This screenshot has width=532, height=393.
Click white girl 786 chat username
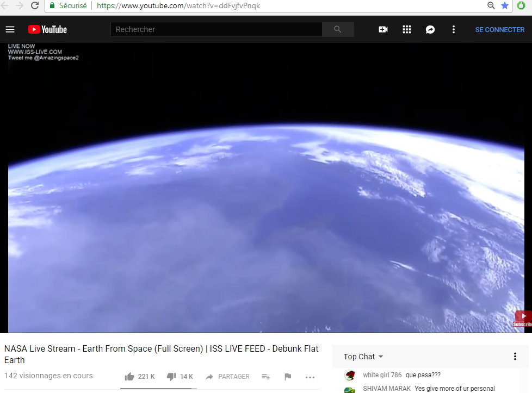382,375
